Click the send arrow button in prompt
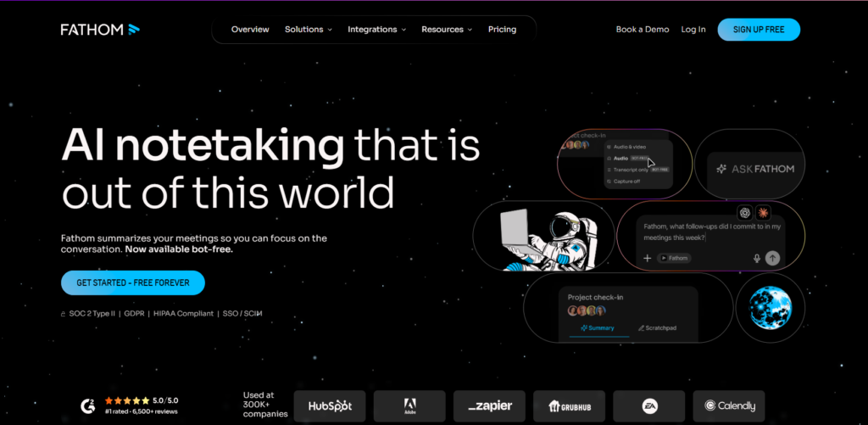Screen dimensions: 868x425 (772, 258)
